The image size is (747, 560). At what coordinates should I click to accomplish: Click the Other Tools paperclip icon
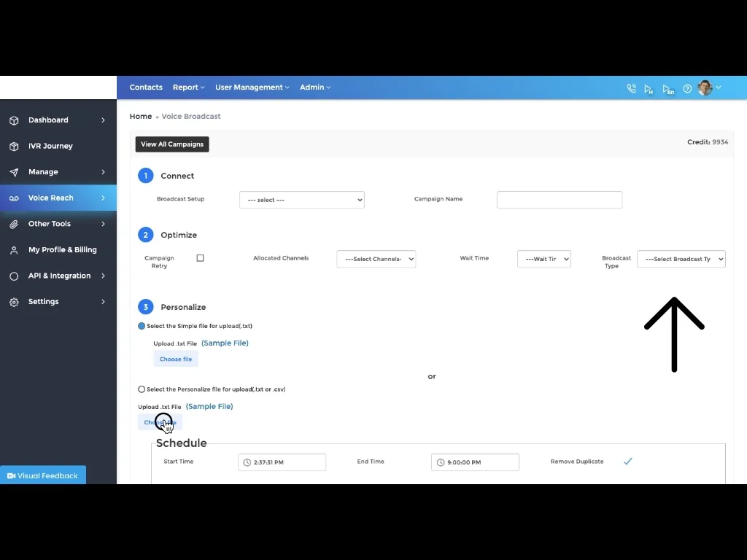click(14, 225)
